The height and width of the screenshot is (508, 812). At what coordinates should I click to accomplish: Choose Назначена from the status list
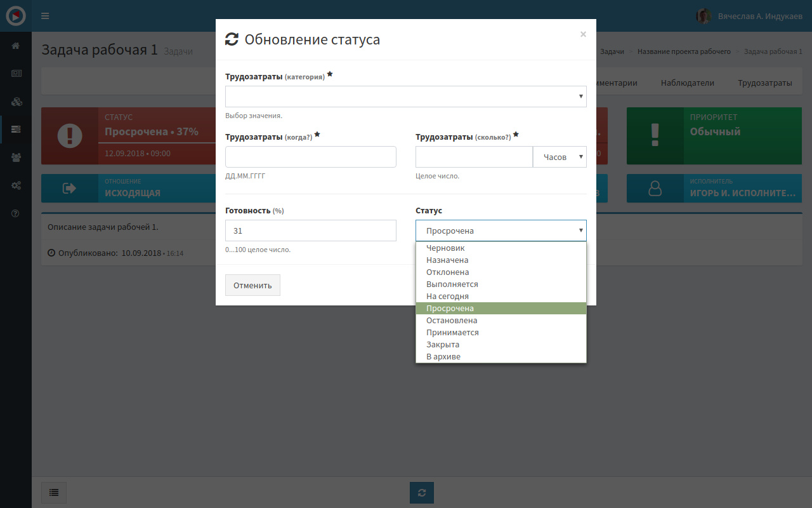click(501, 260)
